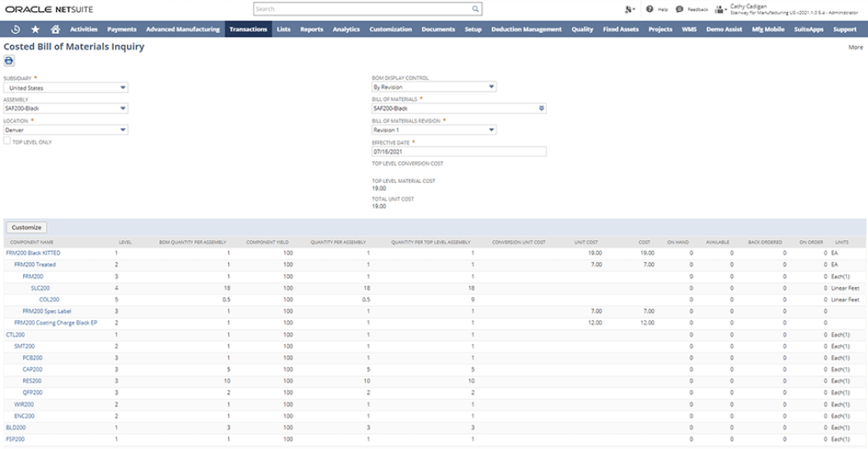Open the BLD200 component link
Screen dimensions: 868x449
click(16, 428)
